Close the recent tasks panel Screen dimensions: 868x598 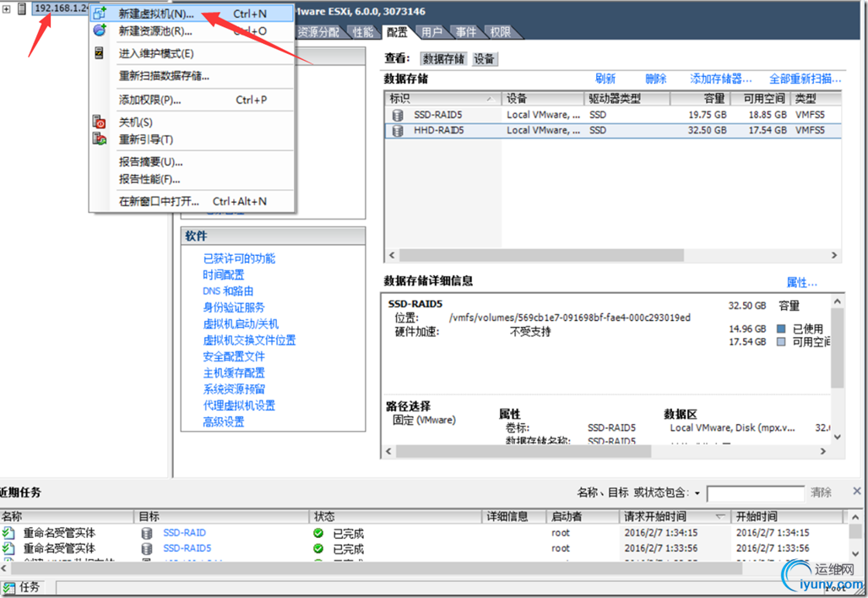tap(856, 491)
